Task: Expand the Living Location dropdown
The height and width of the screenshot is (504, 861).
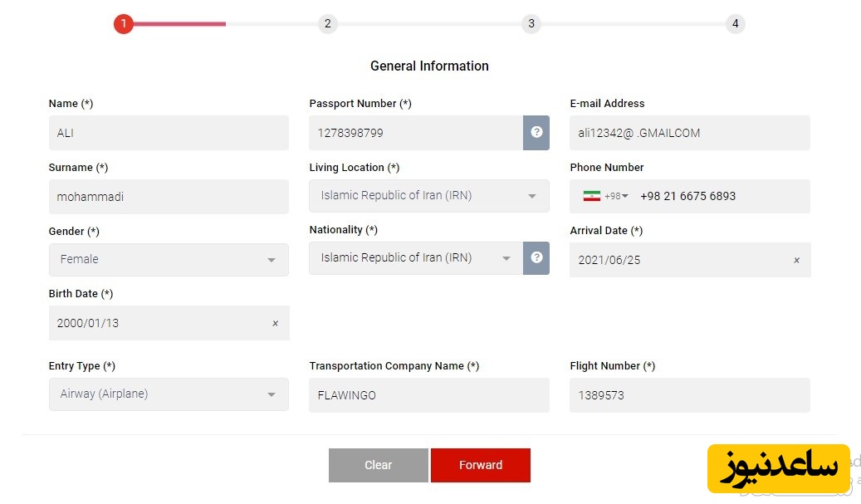Action: pos(428,197)
